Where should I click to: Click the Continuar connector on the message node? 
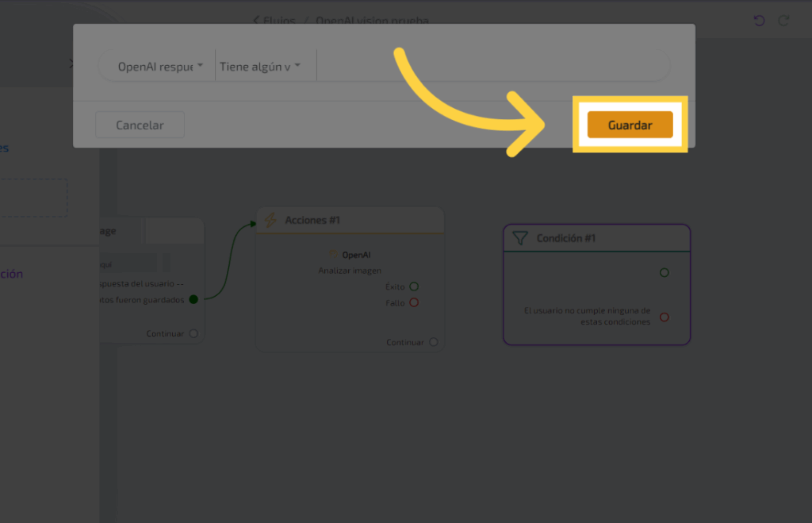[x=193, y=333]
